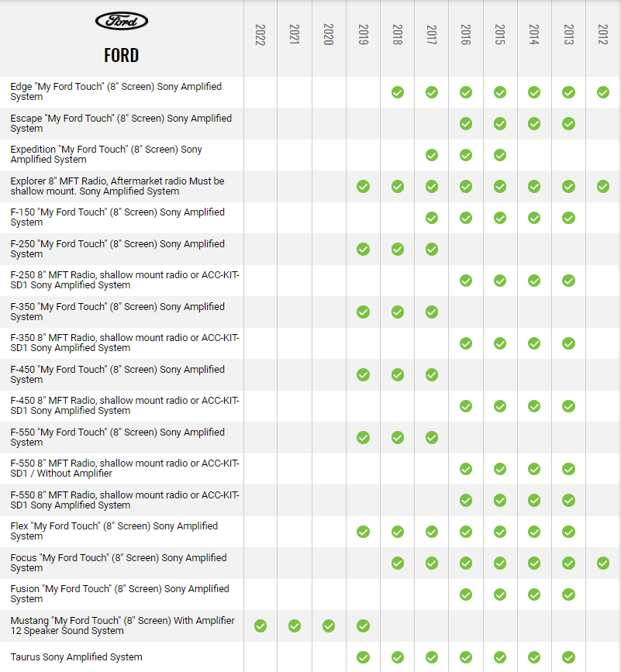
Task: Select the 2012 year column header
Action: click(603, 35)
